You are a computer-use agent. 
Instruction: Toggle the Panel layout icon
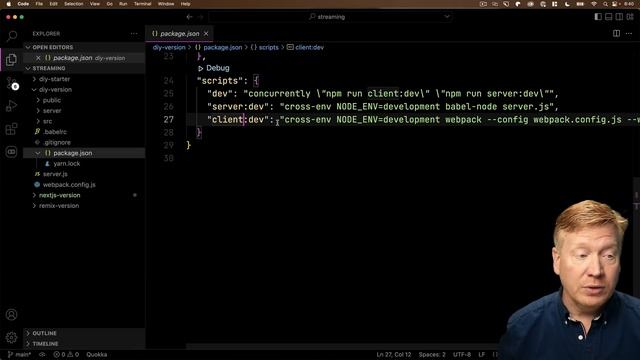pos(609,17)
